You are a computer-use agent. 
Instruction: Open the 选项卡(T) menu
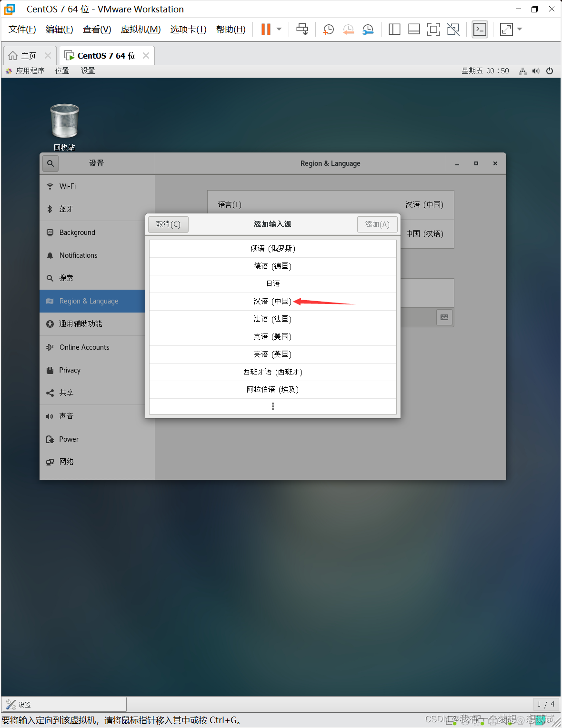point(188,30)
